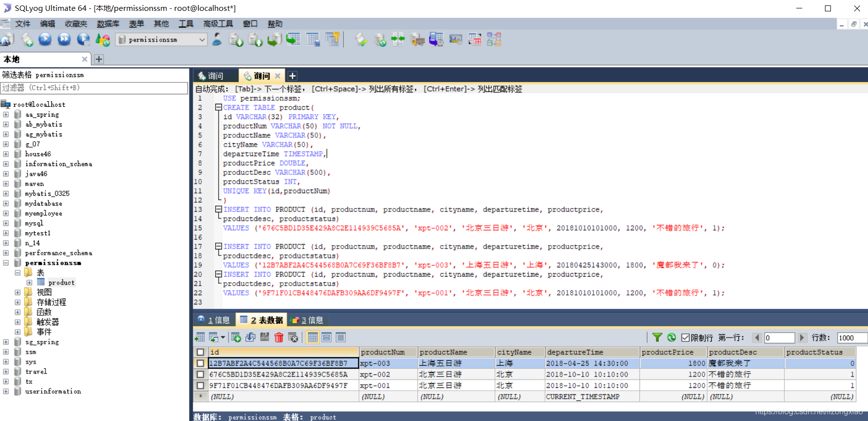Switch to text view mode icon
This screenshot has width=868, height=421.
340,337
